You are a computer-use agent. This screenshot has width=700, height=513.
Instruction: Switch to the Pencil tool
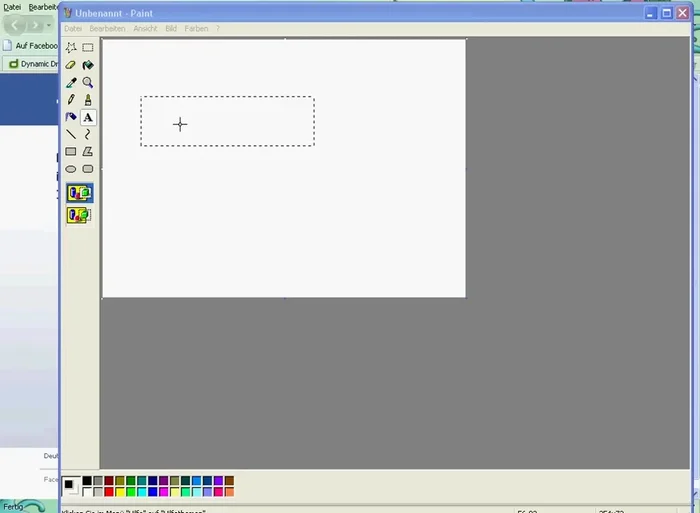click(71, 100)
